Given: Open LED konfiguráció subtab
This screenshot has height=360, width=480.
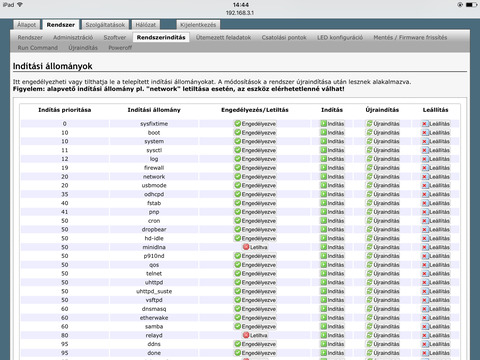Looking at the screenshot, I should [340, 37].
